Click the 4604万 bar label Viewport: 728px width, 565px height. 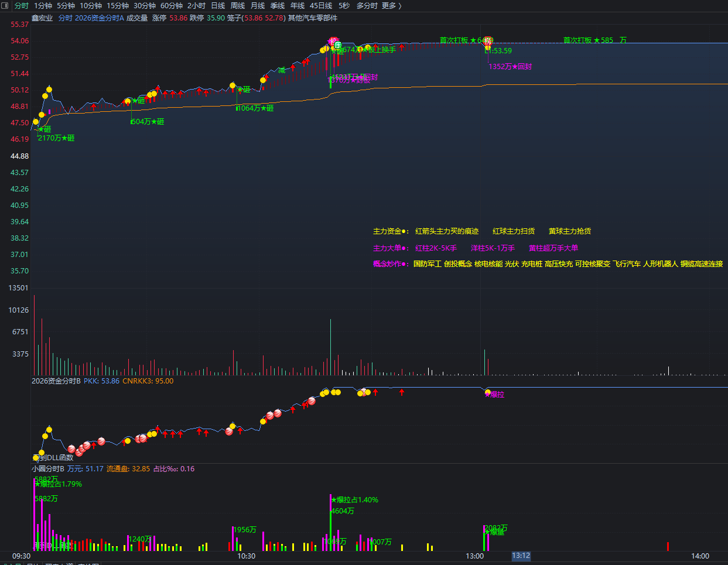(x=343, y=511)
